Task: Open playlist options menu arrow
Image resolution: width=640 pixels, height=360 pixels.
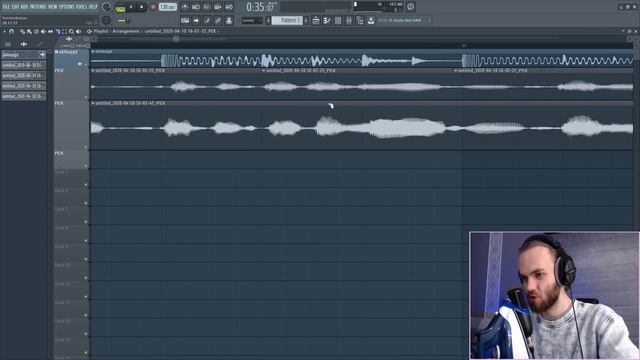Action: (4, 31)
